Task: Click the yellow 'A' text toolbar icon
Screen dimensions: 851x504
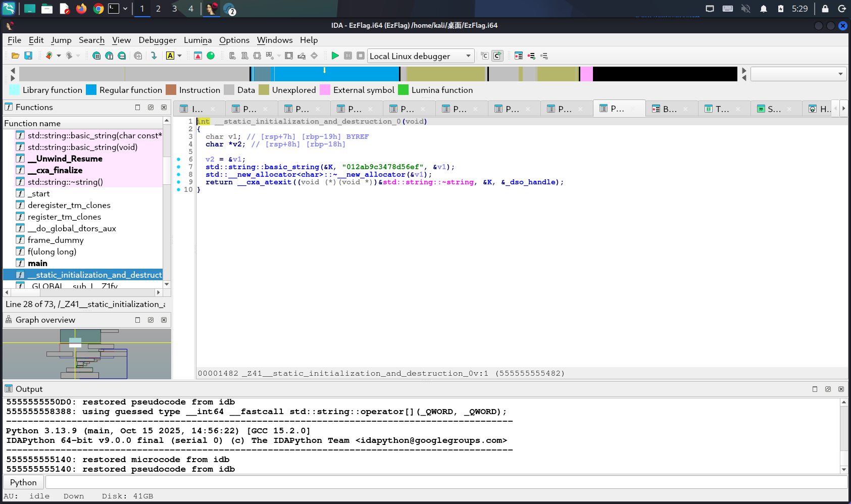Action: pos(170,56)
